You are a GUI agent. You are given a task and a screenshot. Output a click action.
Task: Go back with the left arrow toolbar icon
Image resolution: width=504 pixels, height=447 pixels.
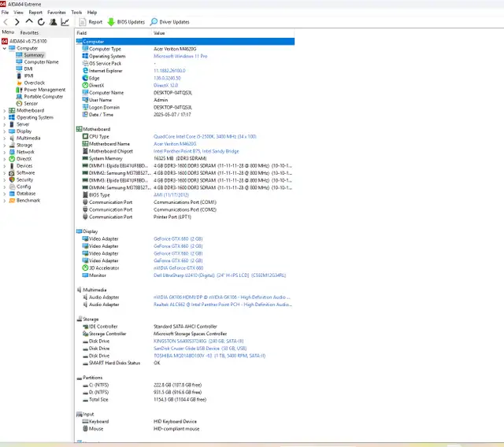point(6,22)
